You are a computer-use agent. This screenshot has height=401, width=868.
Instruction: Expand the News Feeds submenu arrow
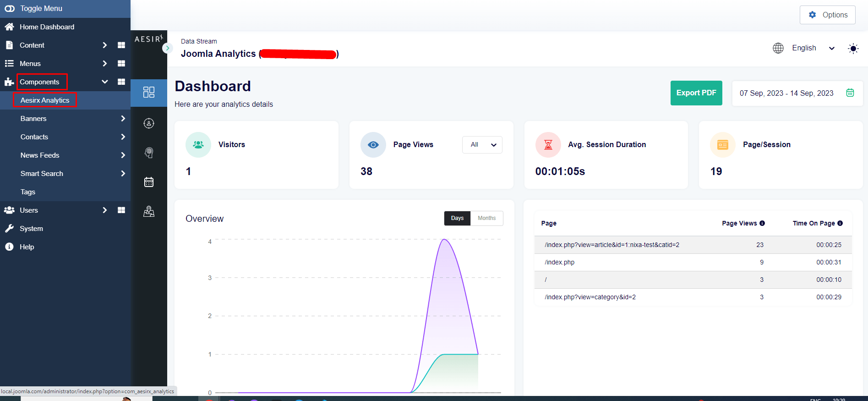point(123,155)
